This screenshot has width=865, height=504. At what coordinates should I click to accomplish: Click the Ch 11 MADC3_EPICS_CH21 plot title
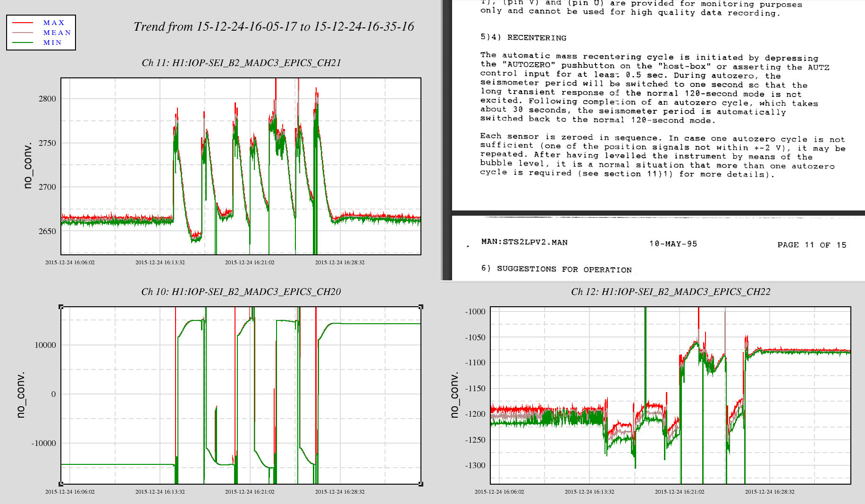241,63
